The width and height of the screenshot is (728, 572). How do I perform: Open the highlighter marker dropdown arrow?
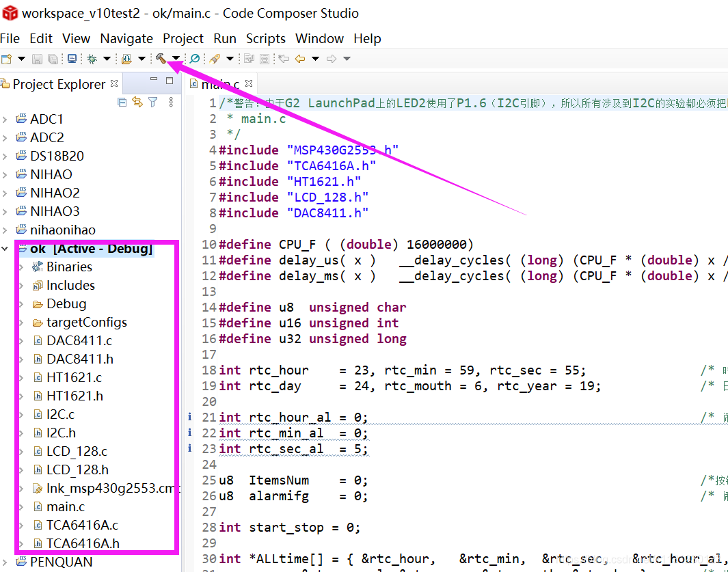tap(230, 59)
